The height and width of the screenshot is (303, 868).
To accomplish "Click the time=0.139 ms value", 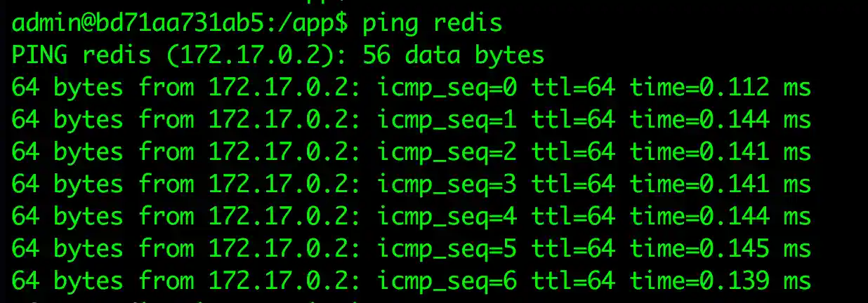I will 720,281.
